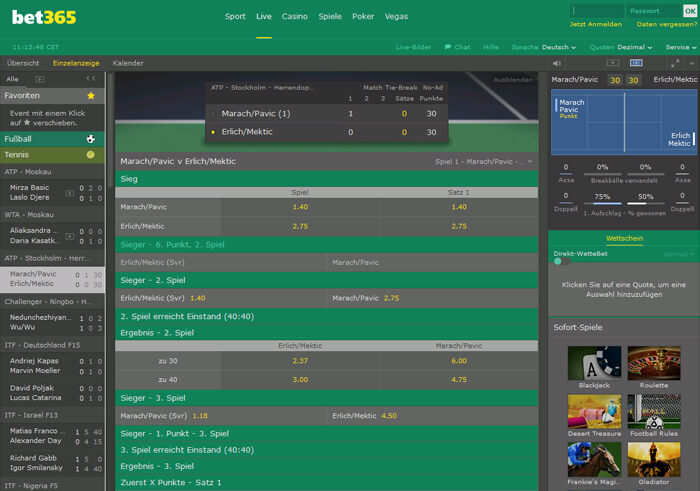Click the Daten vergessen? link

point(667,24)
